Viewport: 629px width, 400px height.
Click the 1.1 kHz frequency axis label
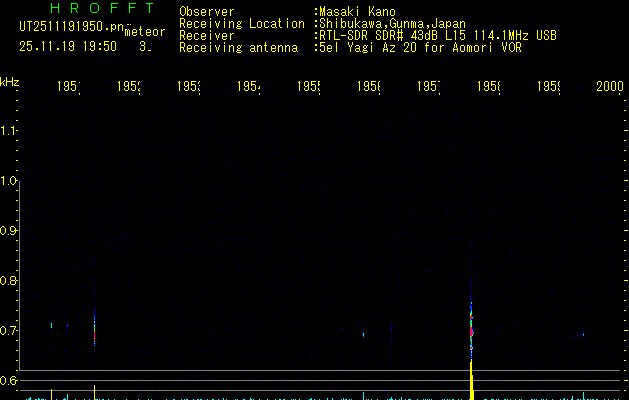click(8, 131)
